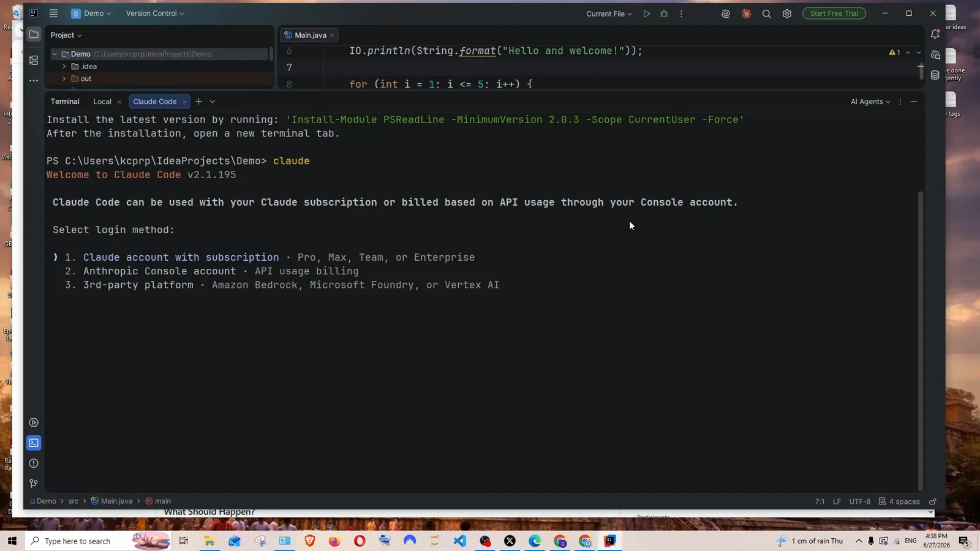Viewport: 980px width, 551px height.
Task: Open the Terminal tool window icon
Action: click(x=34, y=443)
